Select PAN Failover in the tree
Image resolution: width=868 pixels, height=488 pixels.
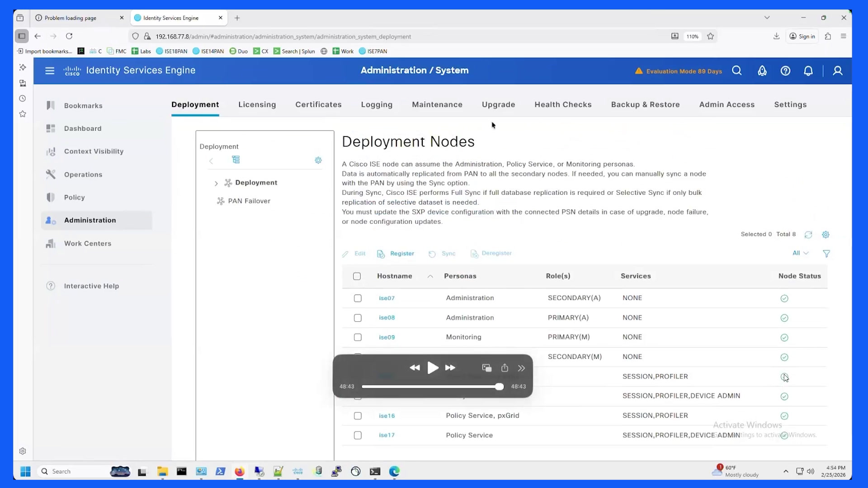tap(249, 201)
